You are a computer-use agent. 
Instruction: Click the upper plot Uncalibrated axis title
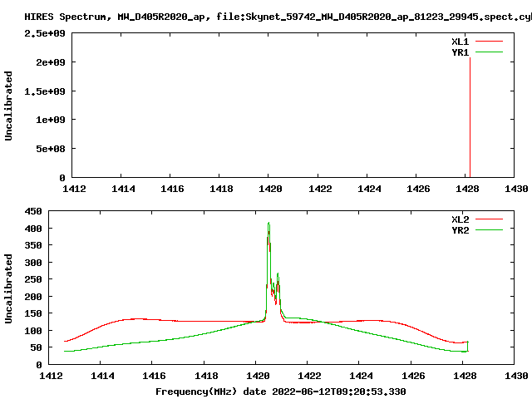(8, 106)
